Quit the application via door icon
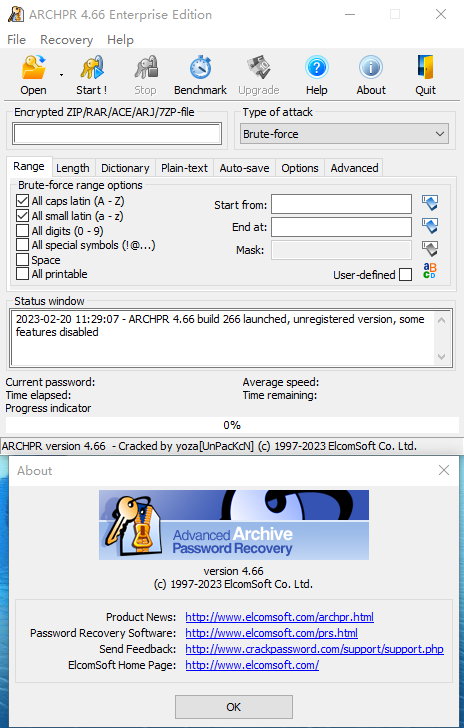 point(425,67)
